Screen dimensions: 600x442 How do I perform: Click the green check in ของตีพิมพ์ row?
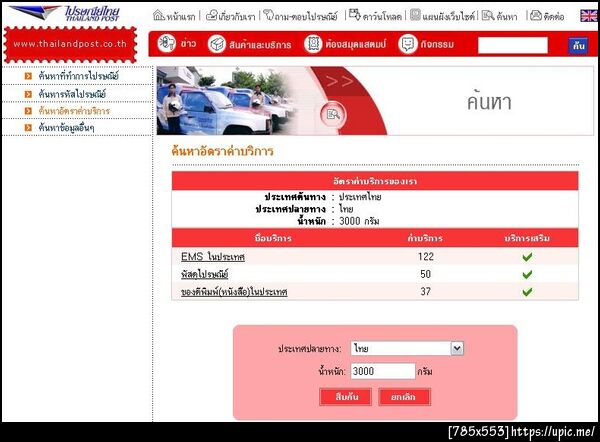pos(527,292)
